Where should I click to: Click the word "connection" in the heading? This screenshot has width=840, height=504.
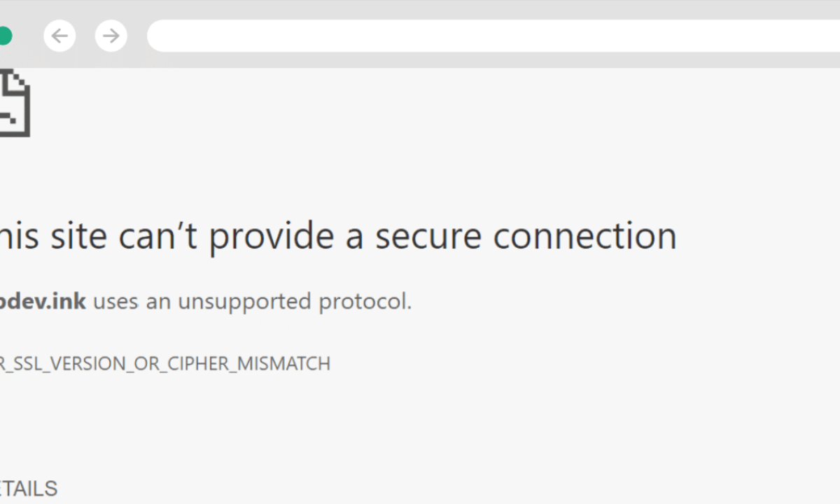584,237
